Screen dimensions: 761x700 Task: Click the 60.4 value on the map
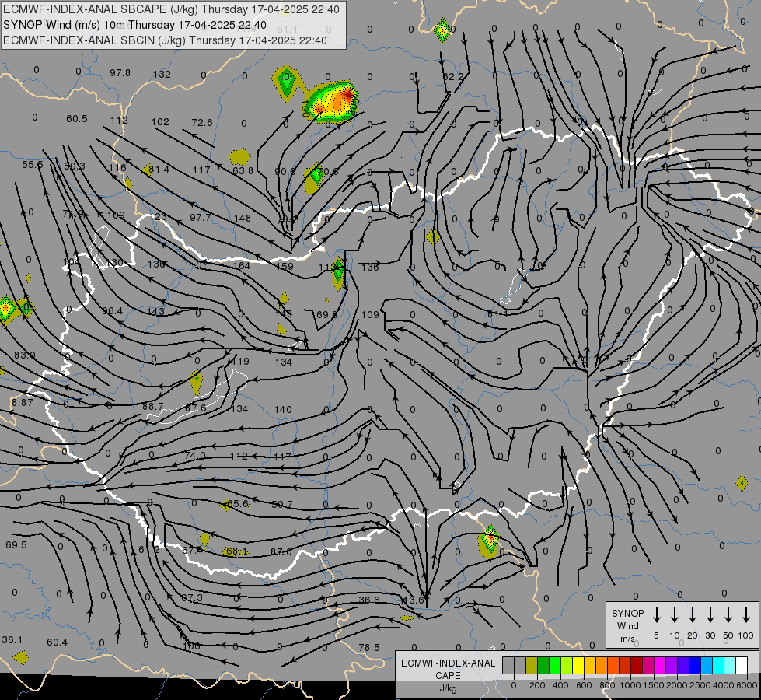(x=58, y=642)
